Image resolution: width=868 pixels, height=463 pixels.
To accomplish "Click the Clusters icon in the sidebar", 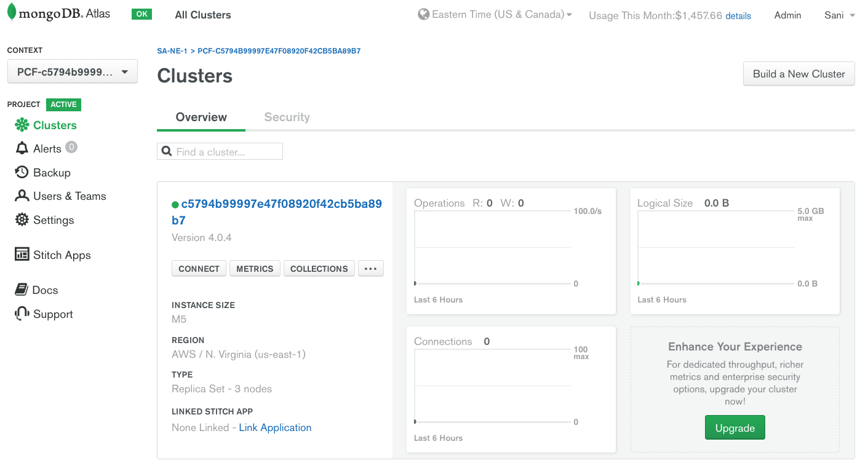I will click(22, 125).
